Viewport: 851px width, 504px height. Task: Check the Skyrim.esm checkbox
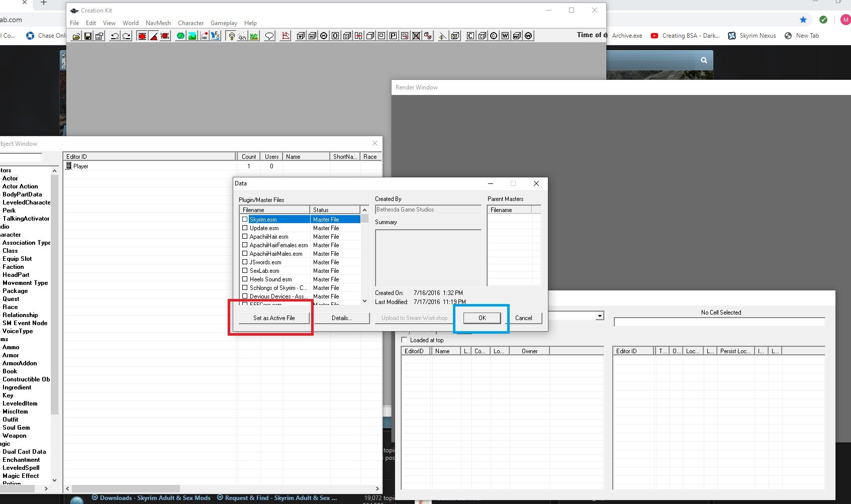(245, 220)
